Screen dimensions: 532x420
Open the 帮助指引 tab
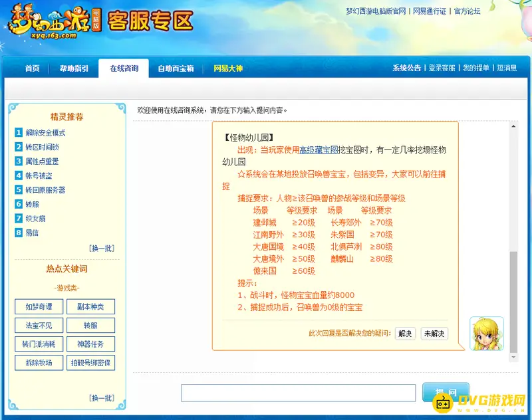tap(74, 68)
